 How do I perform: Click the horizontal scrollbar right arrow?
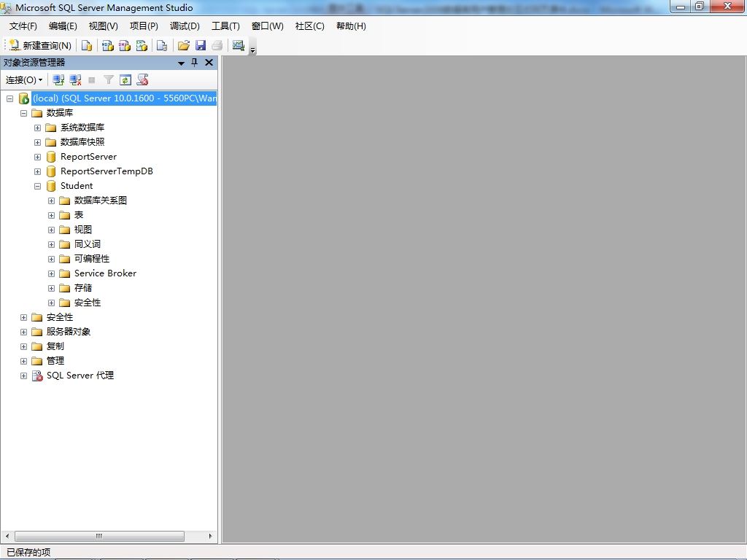[x=210, y=536]
